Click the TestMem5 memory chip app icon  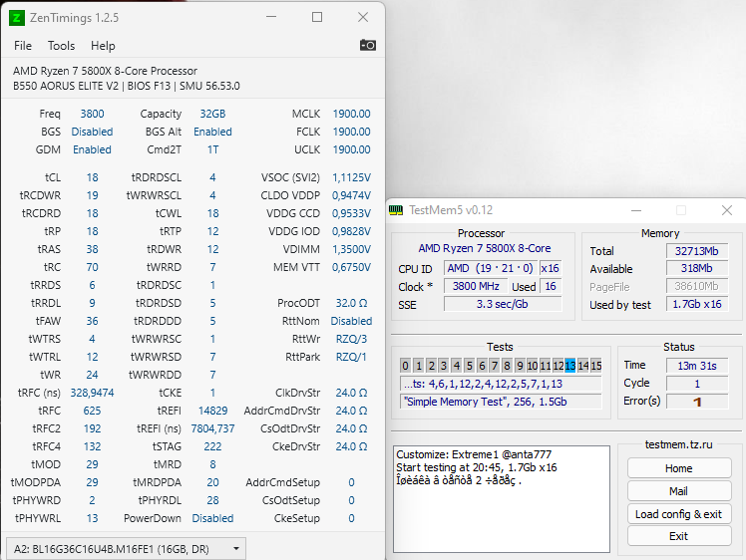396,210
